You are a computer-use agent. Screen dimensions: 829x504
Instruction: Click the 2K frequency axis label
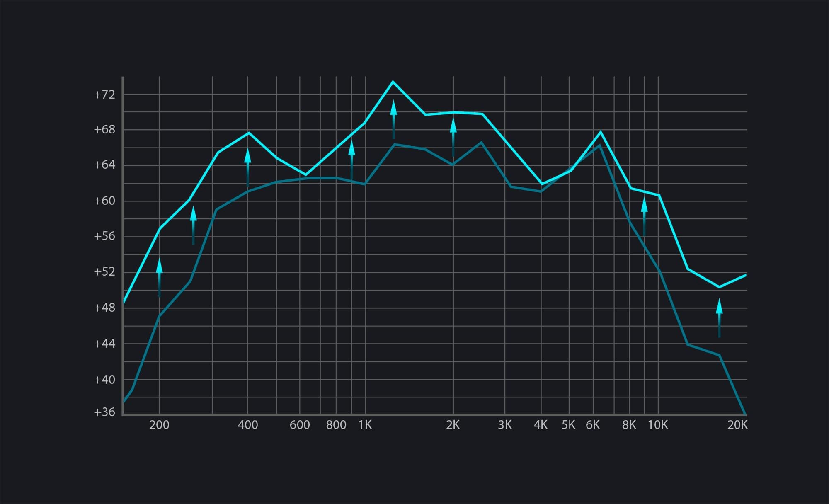coord(453,425)
